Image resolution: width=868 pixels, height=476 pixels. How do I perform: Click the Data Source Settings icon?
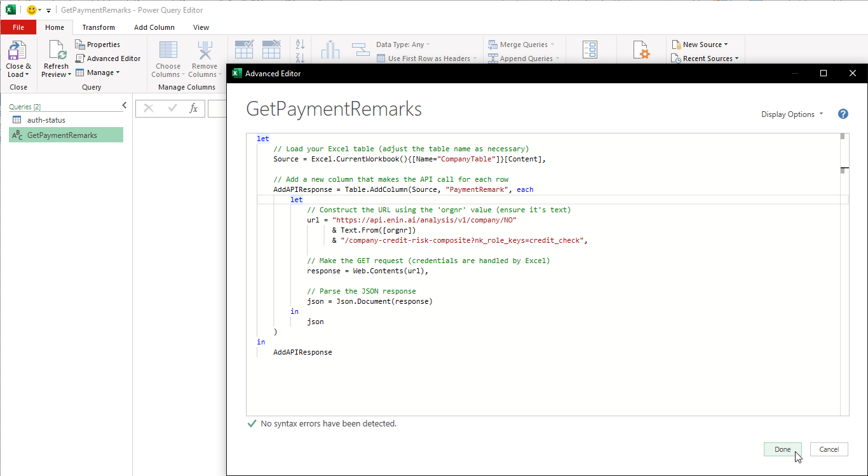click(x=642, y=50)
